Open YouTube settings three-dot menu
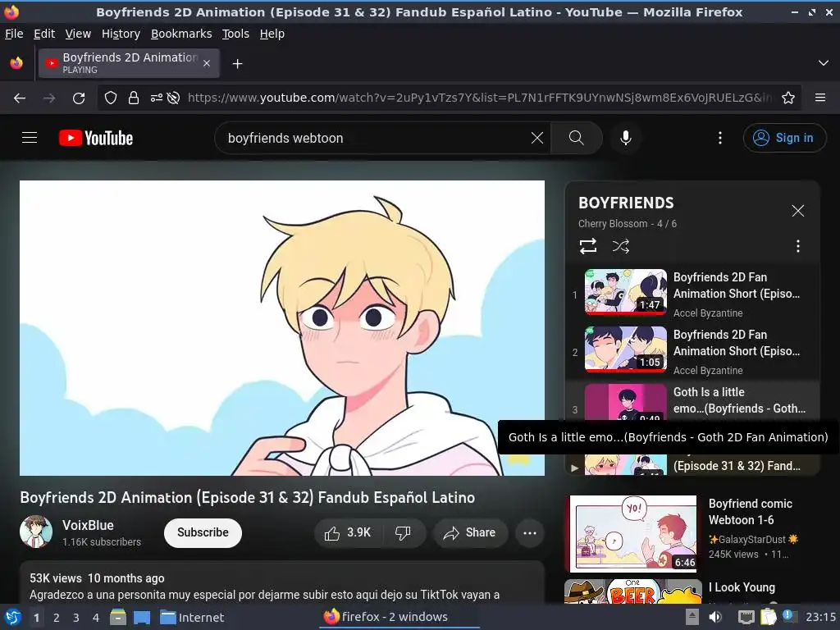Viewport: 840px width, 630px height. [x=720, y=138]
